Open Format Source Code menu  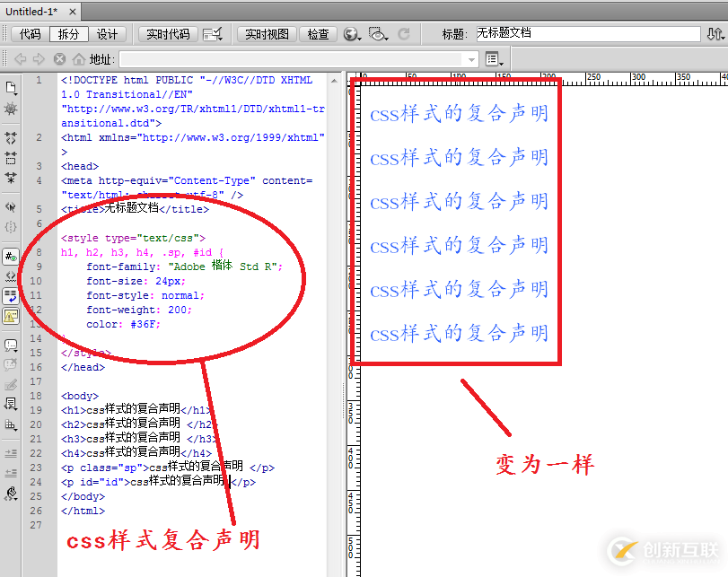(11, 494)
